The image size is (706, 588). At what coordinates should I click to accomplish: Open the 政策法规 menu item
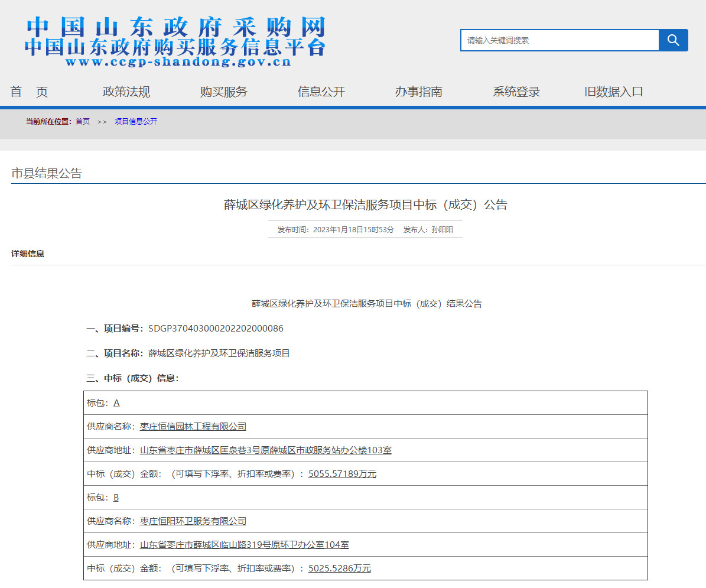pos(126,92)
